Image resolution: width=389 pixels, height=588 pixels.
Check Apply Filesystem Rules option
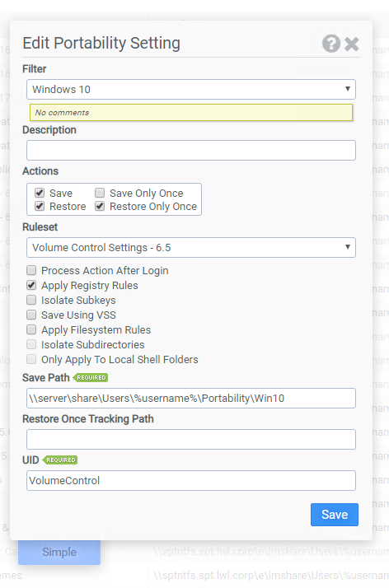(x=31, y=329)
